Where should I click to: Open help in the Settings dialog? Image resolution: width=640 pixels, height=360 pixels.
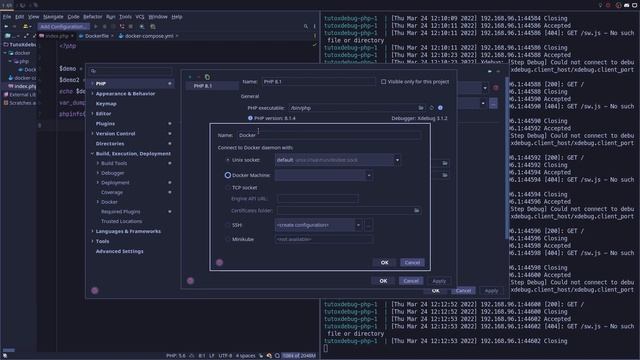coord(95,291)
